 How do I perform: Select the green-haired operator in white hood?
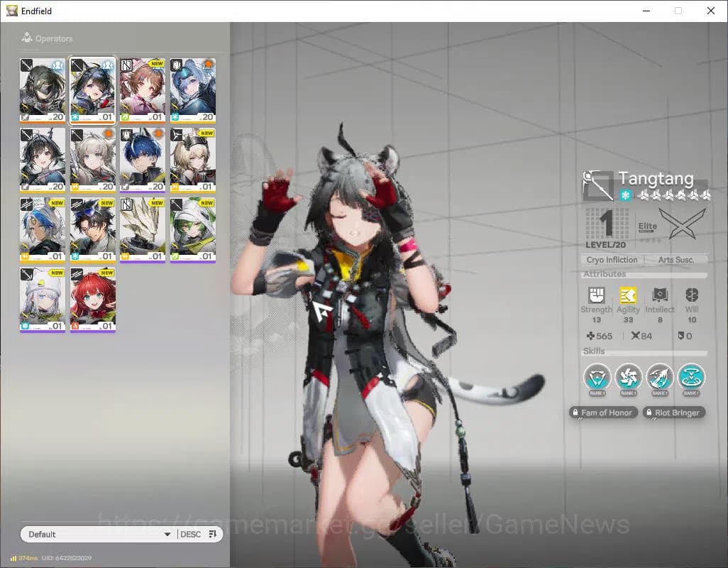pos(193,230)
